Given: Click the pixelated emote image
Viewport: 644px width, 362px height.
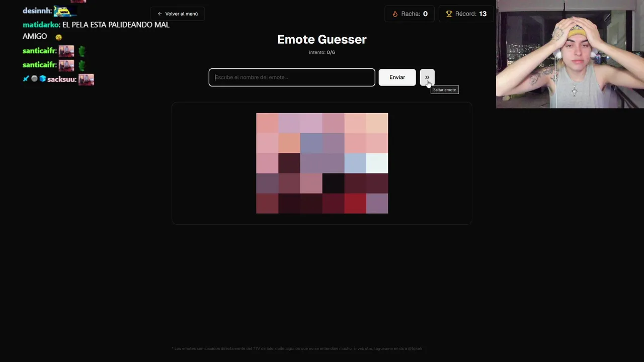Looking at the screenshot, I should 322,163.
